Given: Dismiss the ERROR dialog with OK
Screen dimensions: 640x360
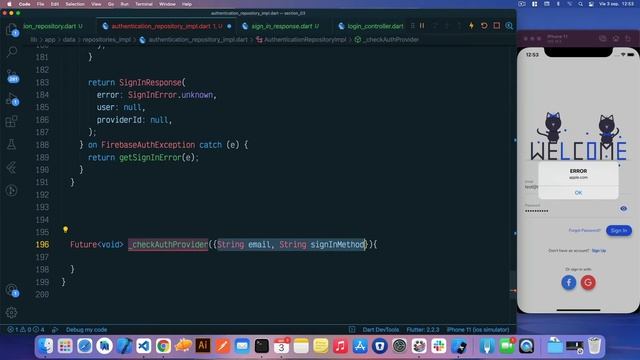Looking at the screenshot, I should 578,193.
